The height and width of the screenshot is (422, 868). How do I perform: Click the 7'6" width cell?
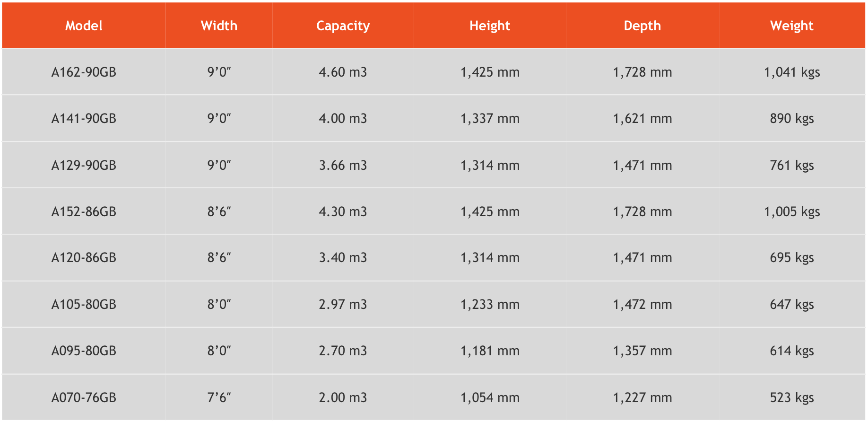[x=219, y=397]
